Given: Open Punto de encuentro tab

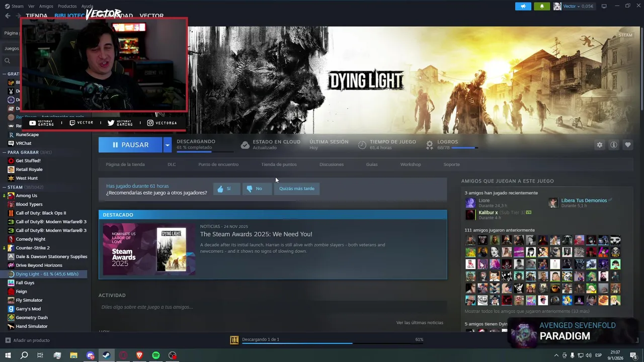Looking at the screenshot, I should click(x=218, y=164).
